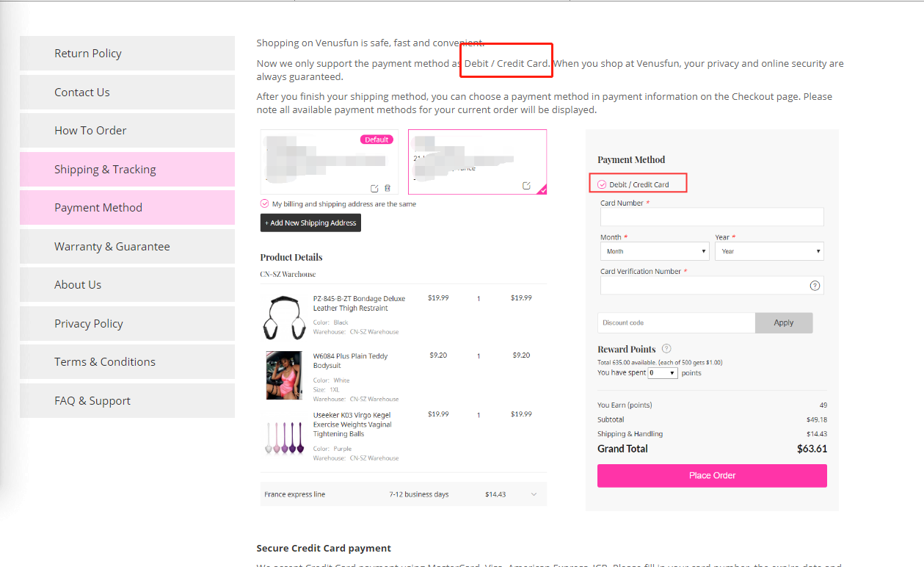Open the expiry Year dropdown

[x=769, y=251]
